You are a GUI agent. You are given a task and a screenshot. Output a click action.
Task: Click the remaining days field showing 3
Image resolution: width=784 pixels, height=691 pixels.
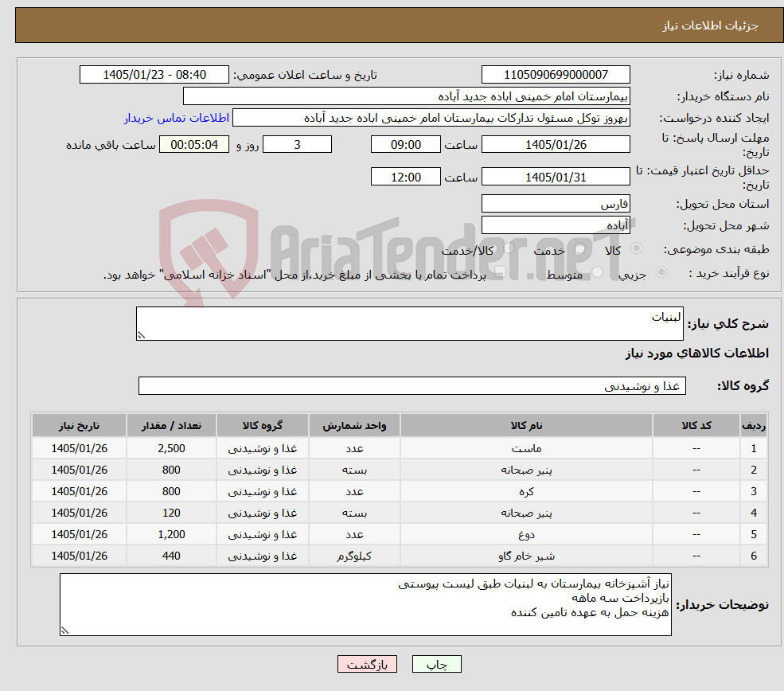(297, 145)
